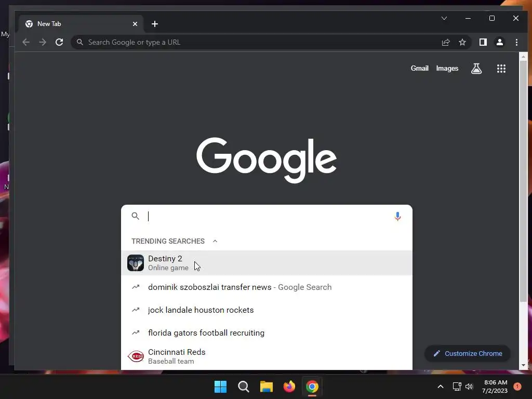Image resolution: width=532 pixels, height=399 pixels.
Task: Select jock landale houston rockets suggestion
Action: pyautogui.click(x=267, y=310)
